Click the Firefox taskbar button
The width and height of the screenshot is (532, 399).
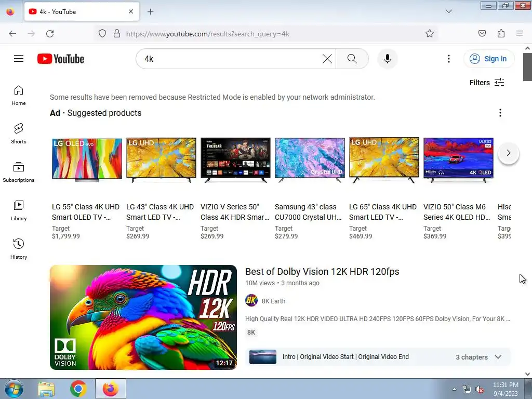click(111, 389)
